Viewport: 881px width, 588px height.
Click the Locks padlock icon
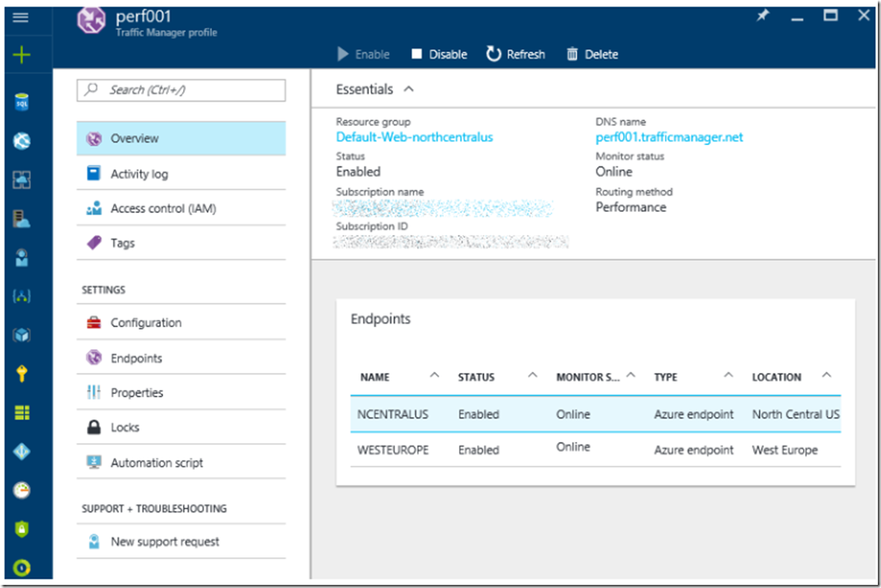[94, 427]
